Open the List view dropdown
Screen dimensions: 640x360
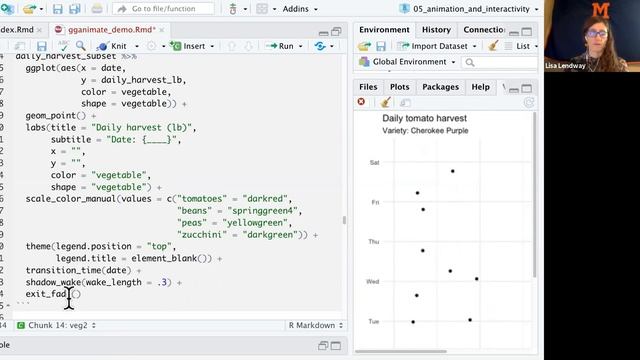[521, 46]
